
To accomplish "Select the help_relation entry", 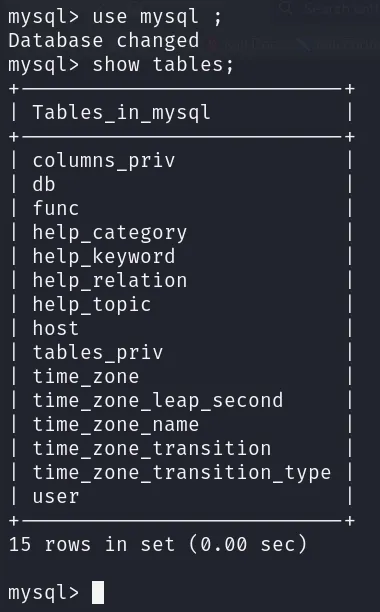I will click(x=110, y=281).
